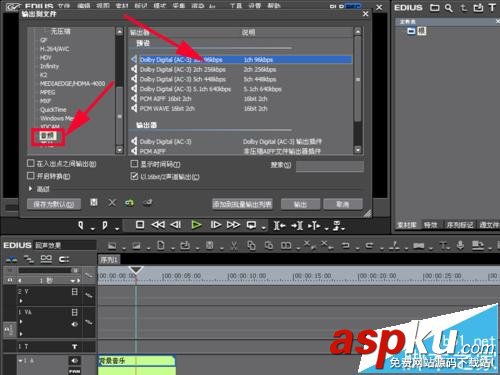Switch to the 特效 tab in Bin window

pyautogui.click(x=431, y=225)
